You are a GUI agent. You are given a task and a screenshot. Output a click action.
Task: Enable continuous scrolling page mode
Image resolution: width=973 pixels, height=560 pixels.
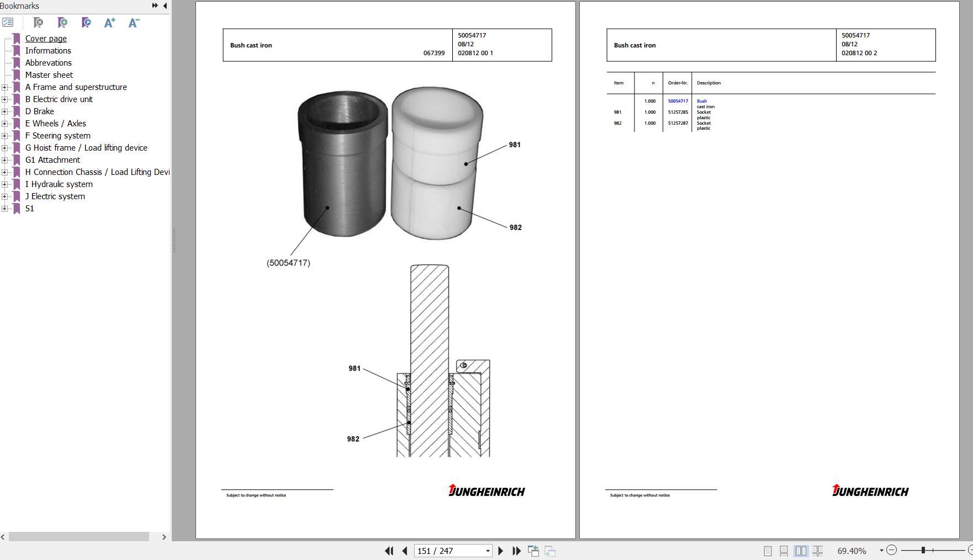coord(784,551)
